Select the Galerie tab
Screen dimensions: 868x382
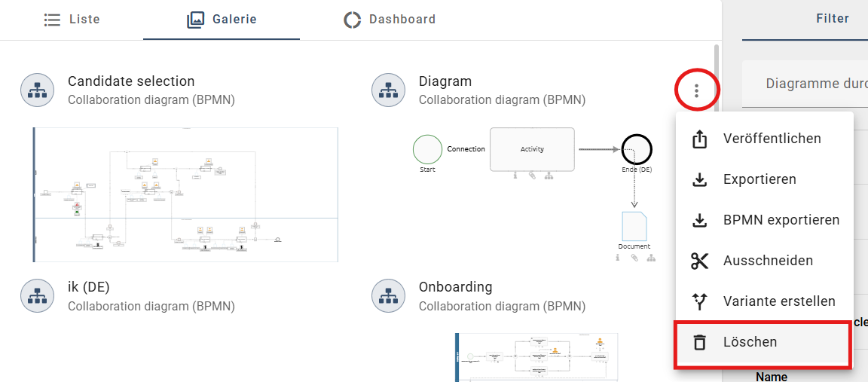(222, 20)
